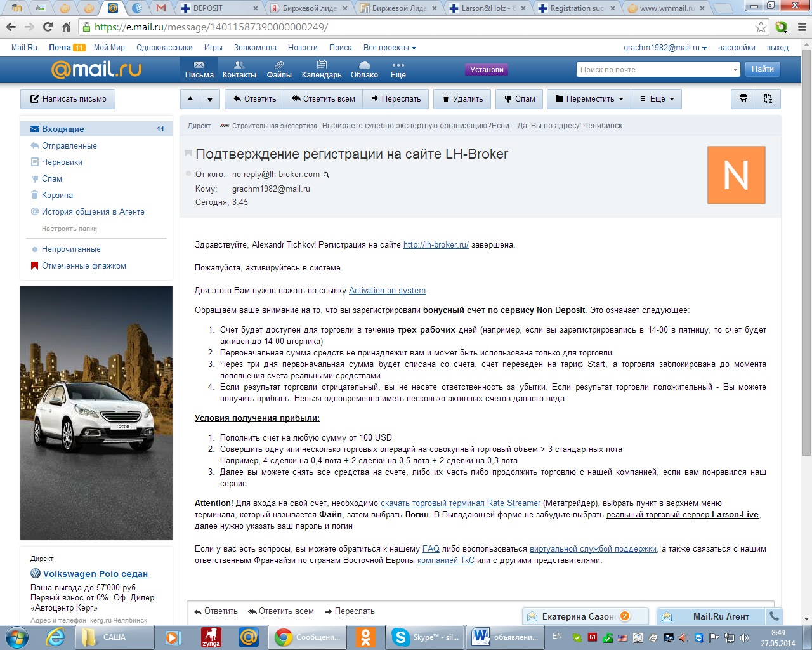Click the print message icon
812x650 pixels.
point(743,99)
